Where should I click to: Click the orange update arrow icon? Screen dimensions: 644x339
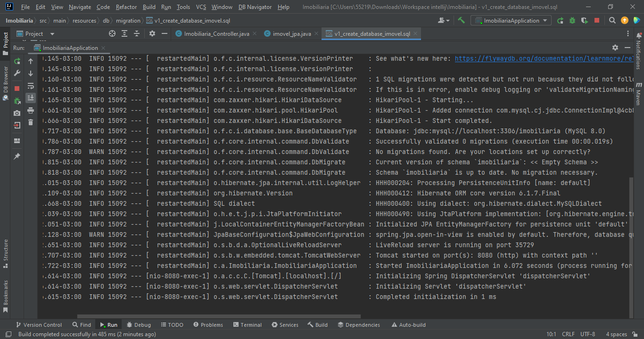coord(625,20)
